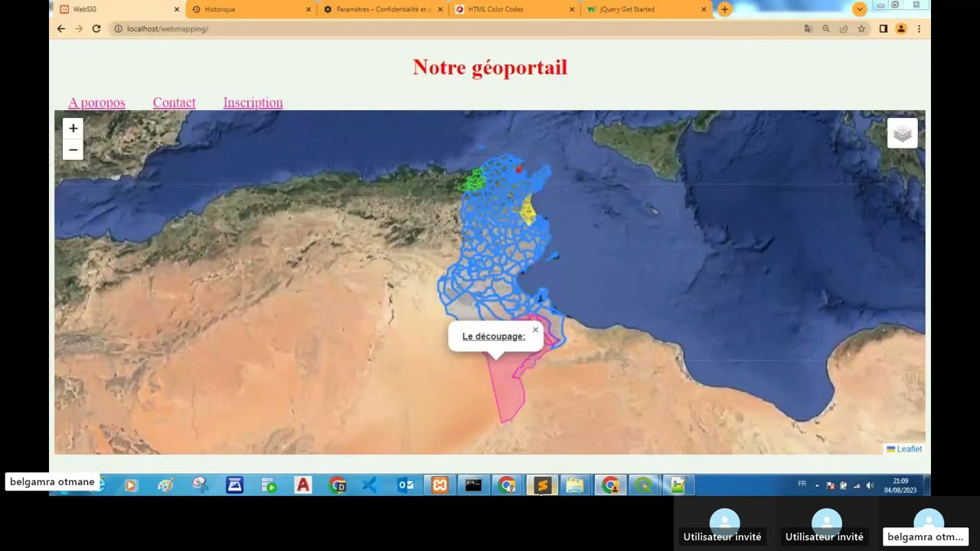The image size is (980, 551).
Task: Reload the webmapping page
Action: click(96, 28)
